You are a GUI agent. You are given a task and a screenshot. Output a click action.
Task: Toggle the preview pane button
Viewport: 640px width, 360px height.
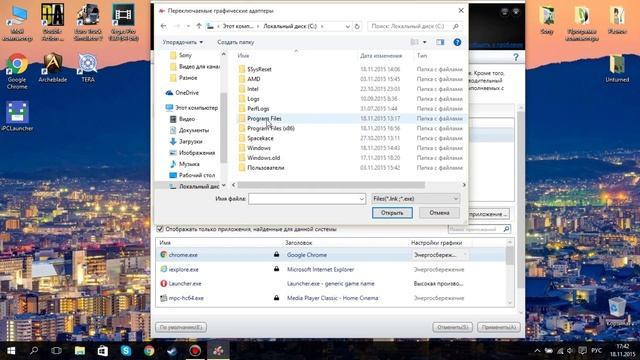(x=440, y=42)
